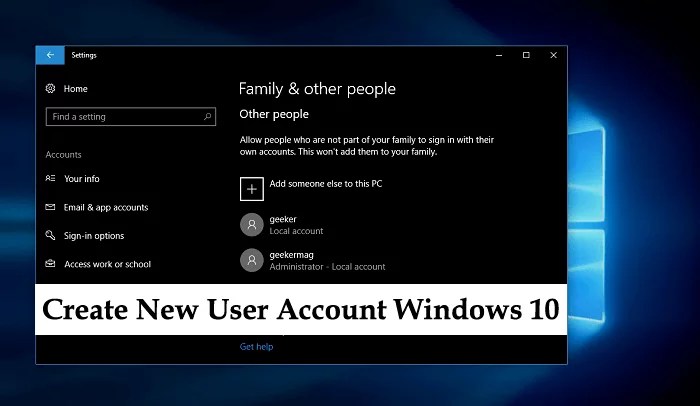Screen dimensions: 700x406
Task: Go back with the blue arrow button
Action: point(50,55)
